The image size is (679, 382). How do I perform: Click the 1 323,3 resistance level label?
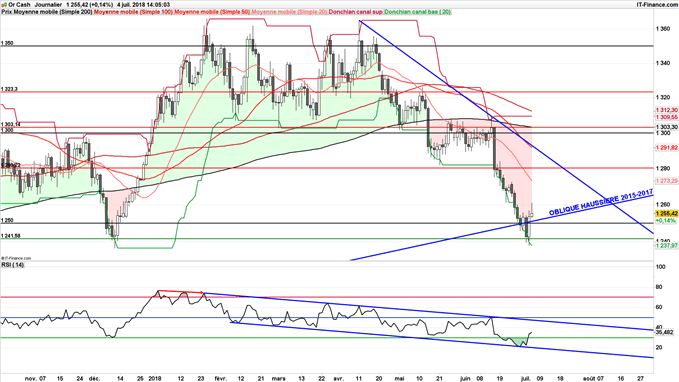point(9,89)
